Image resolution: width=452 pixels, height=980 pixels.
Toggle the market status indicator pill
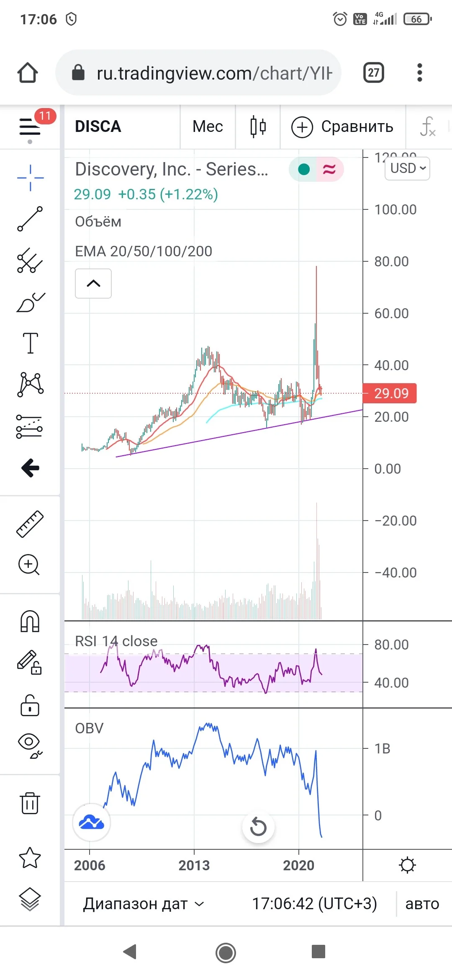(316, 169)
